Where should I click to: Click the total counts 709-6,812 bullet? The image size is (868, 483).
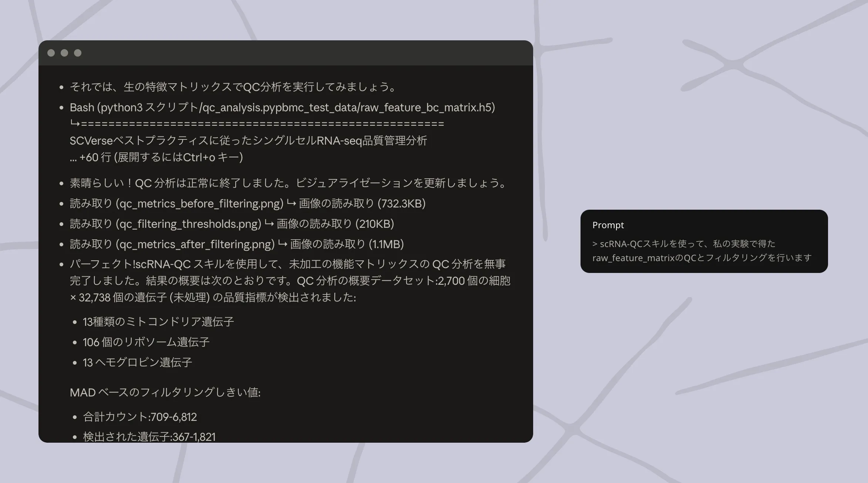tap(140, 417)
